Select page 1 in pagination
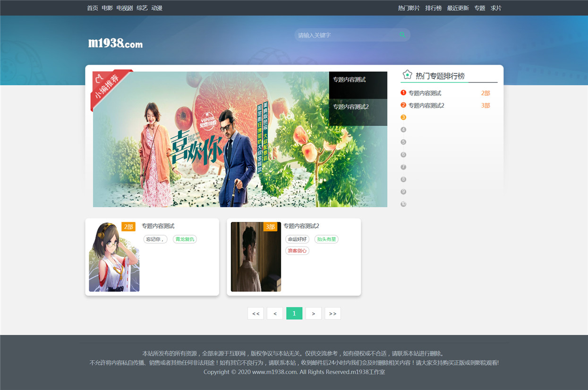This screenshot has width=588, height=390. [294, 314]
